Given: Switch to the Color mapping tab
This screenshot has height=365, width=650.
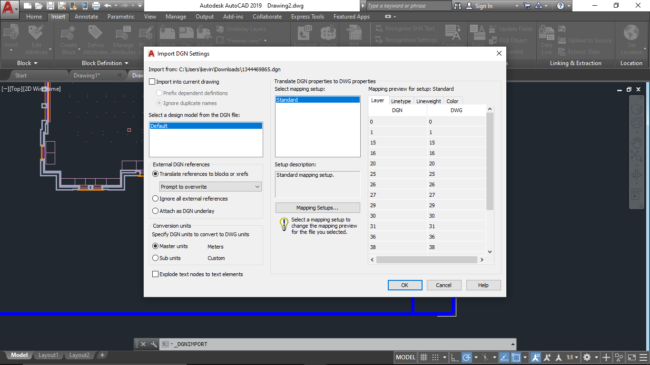Looking at the screenshot, I should 452,101.
